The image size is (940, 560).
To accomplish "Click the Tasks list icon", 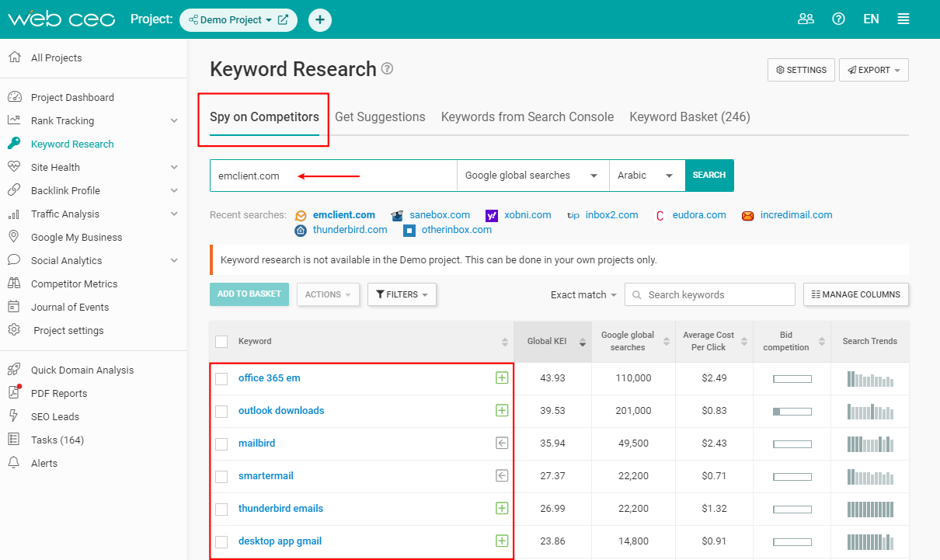I will pyautogui.click(x=14, y=440).
